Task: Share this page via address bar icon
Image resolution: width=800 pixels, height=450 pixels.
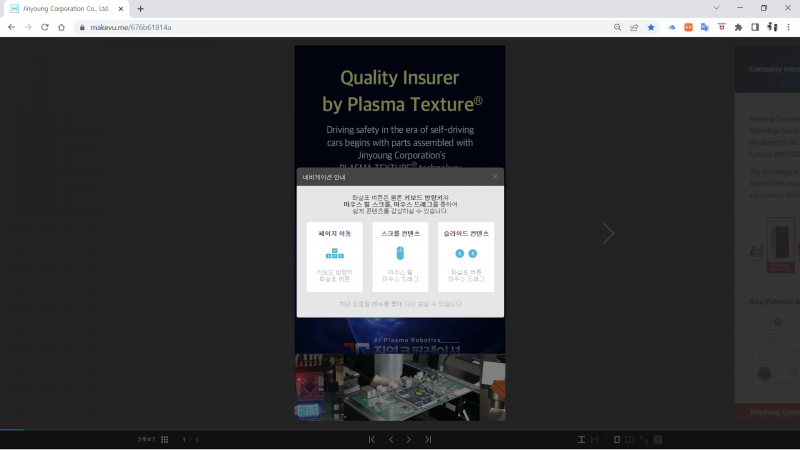Action: (x=634, y=27)
